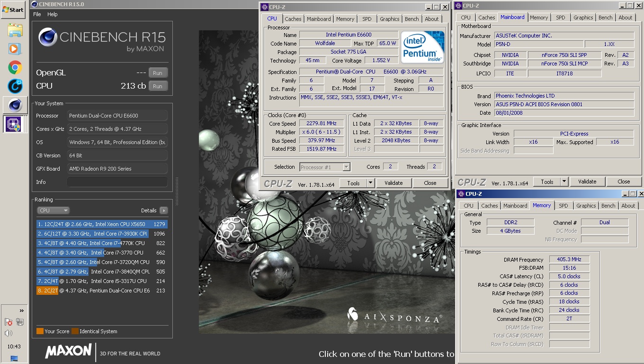644x364 pixels.
Task: Open Windows Explorer from the taskbar
Action: tap(15, 31)
